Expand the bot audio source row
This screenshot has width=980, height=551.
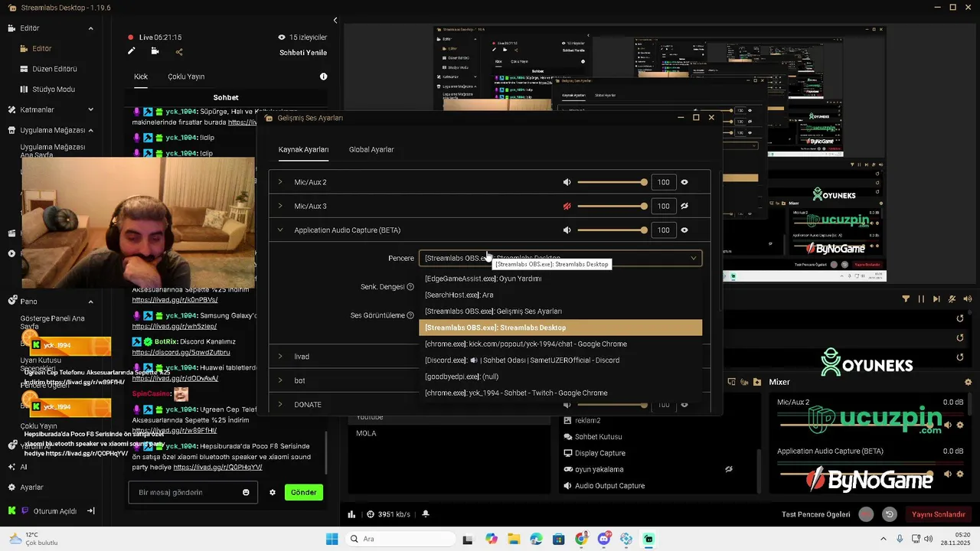coord(280,380)
